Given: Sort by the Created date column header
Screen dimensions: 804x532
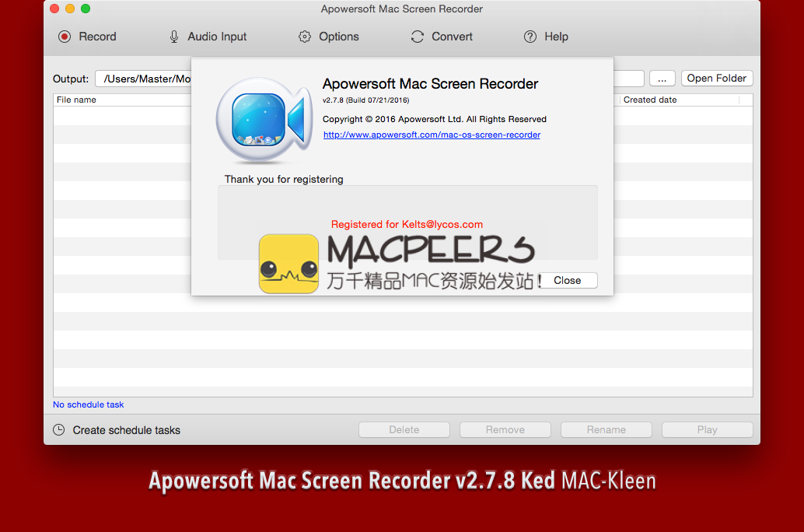Looking at the screenshot, I should click(678, 100).
